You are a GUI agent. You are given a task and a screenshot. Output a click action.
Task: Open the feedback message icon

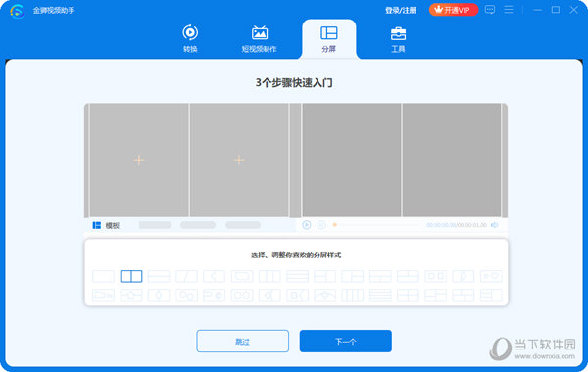[489, 10]
